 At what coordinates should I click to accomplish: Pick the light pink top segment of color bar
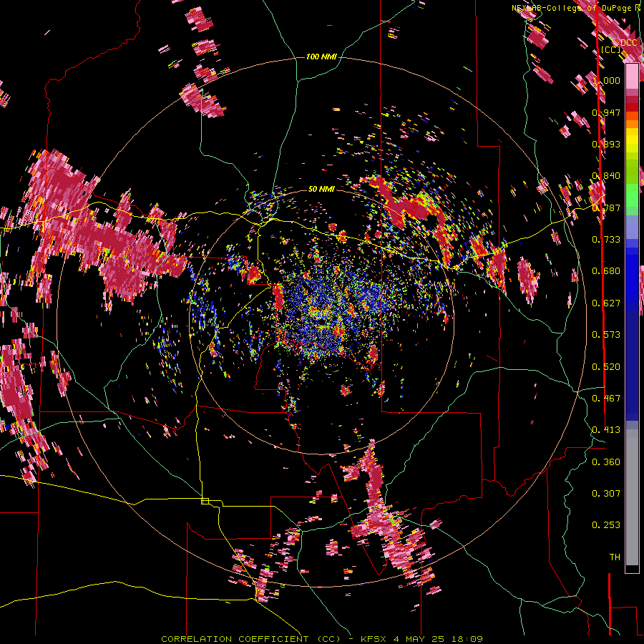[632, 76]
